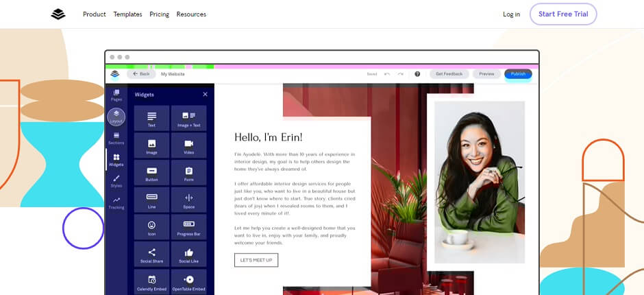The height and width of the screenshot is (295, 644).
Task: Click the Start Free Trial button
Action: [563, 14]
